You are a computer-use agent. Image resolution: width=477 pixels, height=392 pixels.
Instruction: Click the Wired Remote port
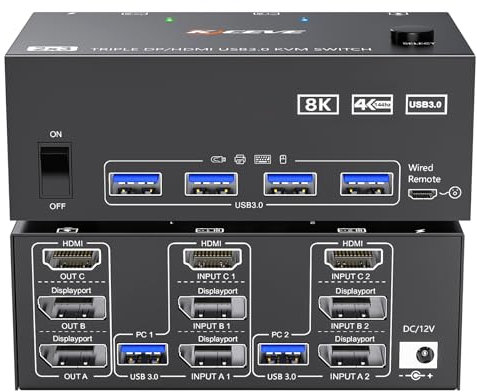[x=422, y=194]
